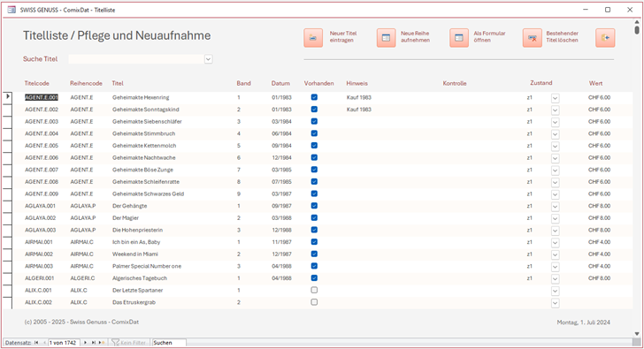Select record selector for AGENT.E.005 row
644x349 pixels.
point(7,146)
